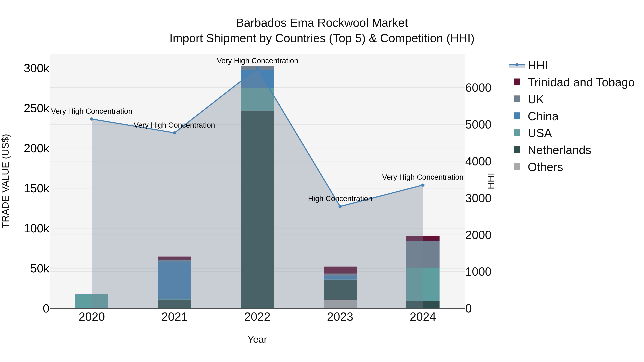Click the 'High Concentration' label at 2023
The height and width of the screenshot is (362, 644).
pos(340,199)
